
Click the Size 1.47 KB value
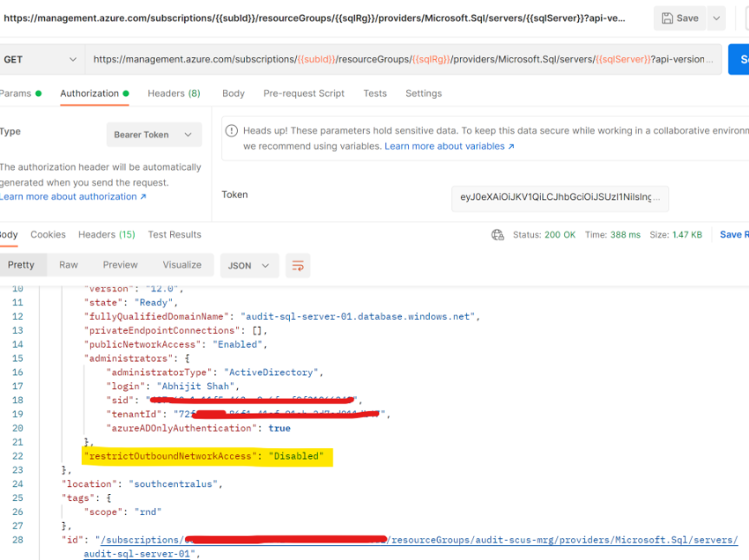687,234
